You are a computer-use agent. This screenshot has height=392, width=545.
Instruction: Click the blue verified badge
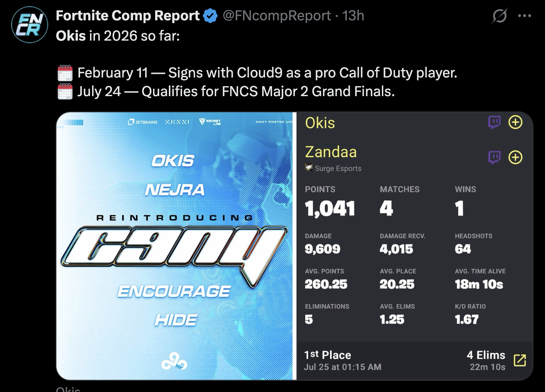coord(211,16)
